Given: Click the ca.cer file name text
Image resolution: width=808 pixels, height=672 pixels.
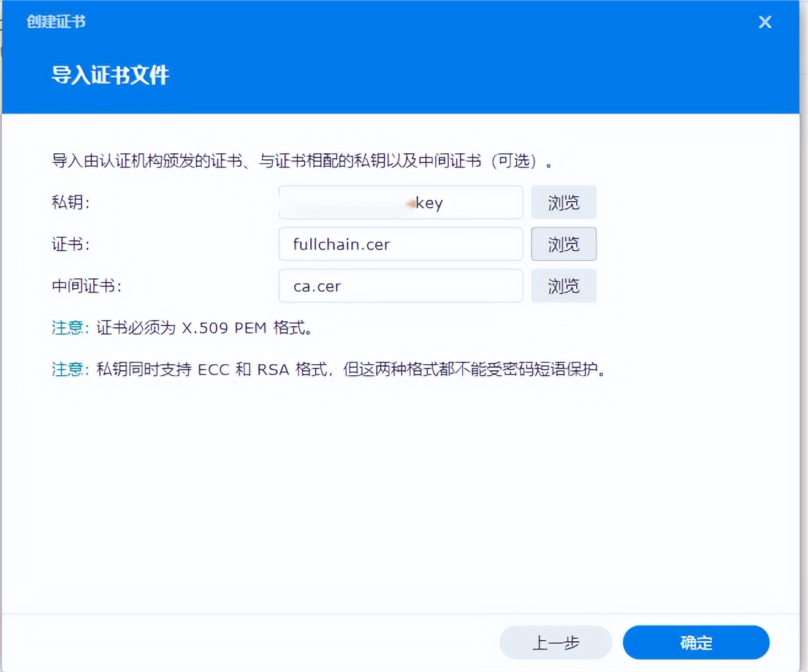Looking at the screenshot, I should (316, 286).
